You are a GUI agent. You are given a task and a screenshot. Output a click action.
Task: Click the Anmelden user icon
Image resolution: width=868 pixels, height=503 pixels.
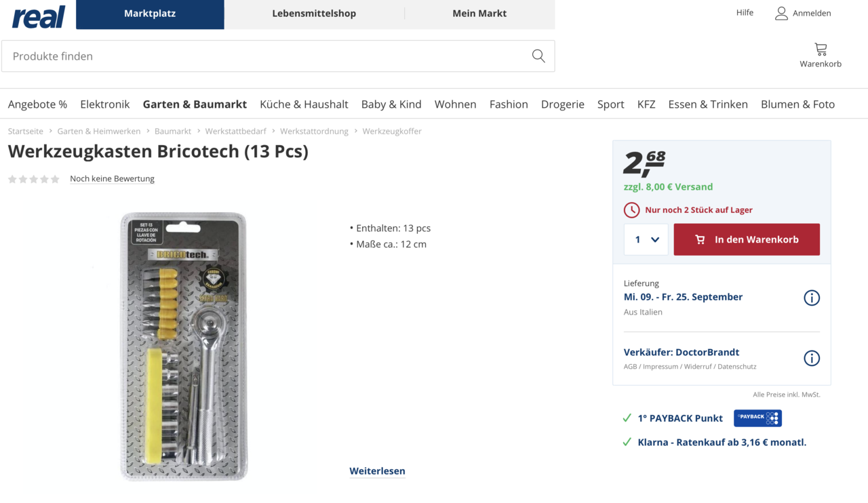coord(781,14)
